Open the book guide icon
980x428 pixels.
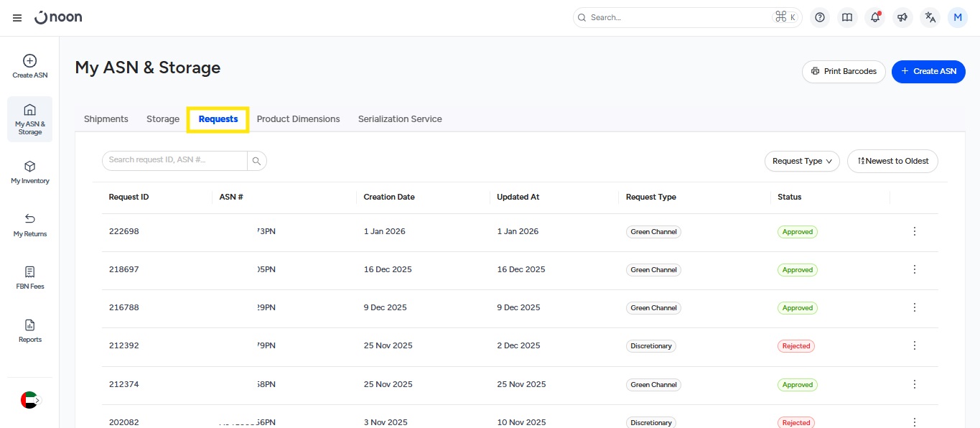pyautogui.click(x=847, y=18)
